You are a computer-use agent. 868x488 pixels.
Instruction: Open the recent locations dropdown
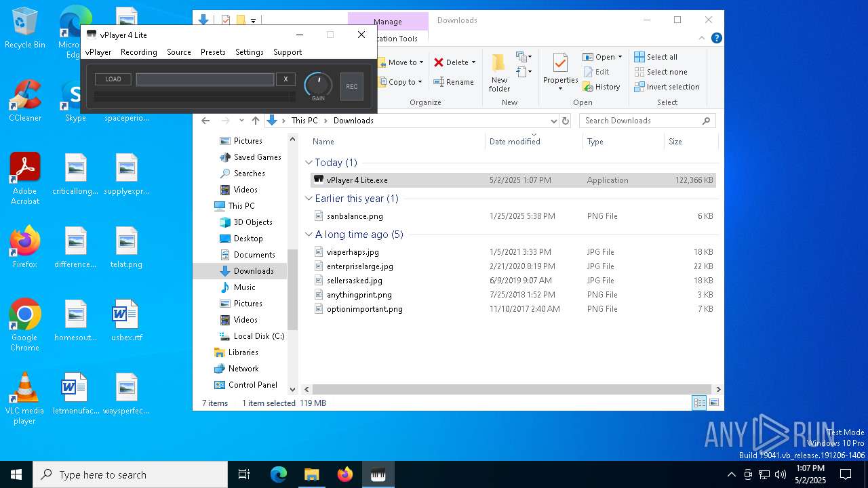241,121
